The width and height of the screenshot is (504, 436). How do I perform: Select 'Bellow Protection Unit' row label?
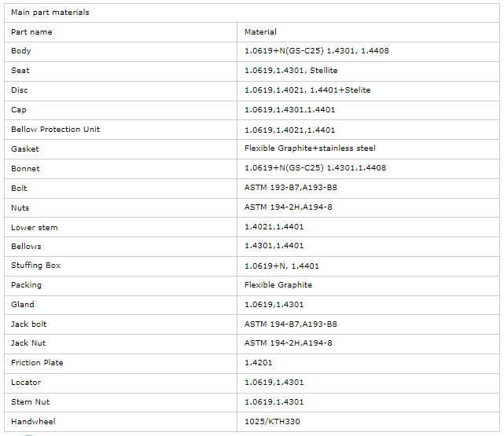(55, 130)
